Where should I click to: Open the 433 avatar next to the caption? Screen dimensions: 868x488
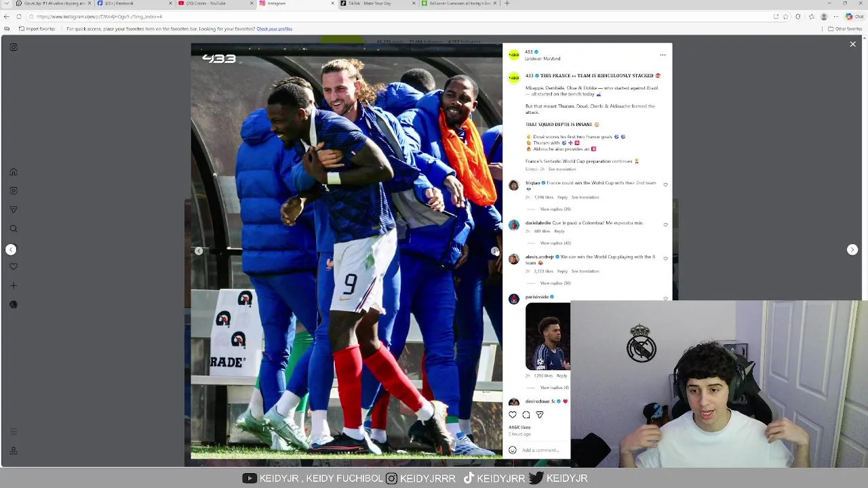tap(513, 78)
